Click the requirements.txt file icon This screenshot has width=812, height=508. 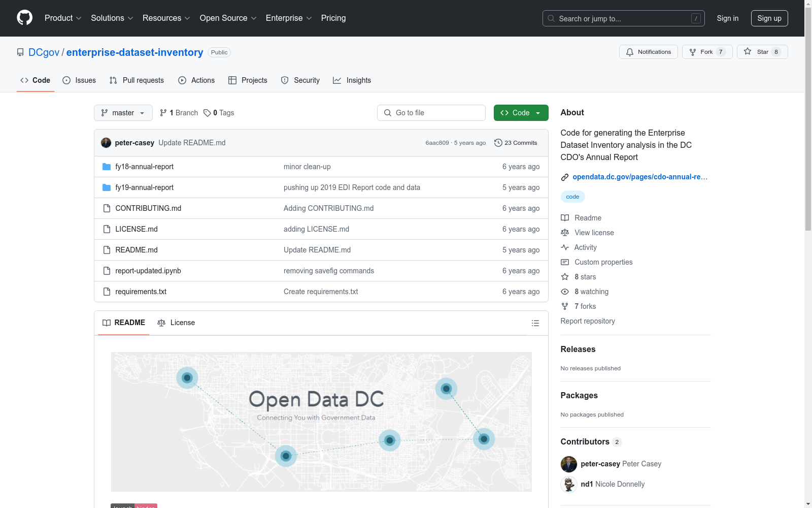point(107,292)
